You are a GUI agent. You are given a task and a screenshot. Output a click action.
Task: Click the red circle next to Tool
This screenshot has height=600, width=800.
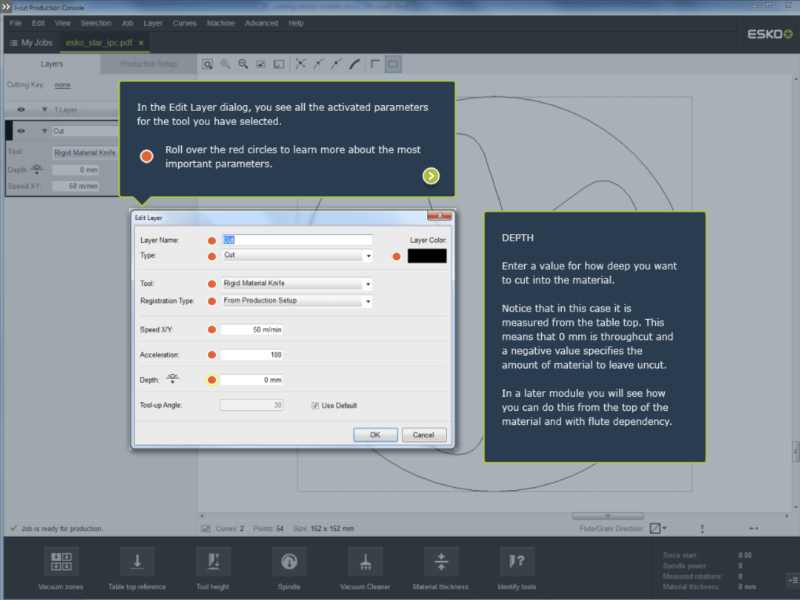(x=212, y=284)
